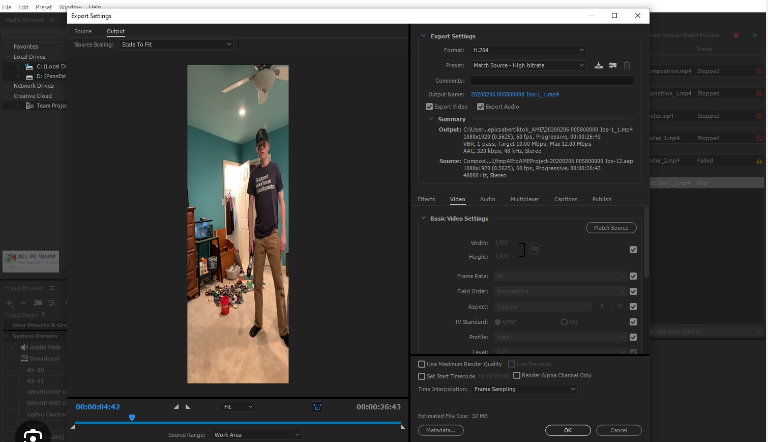This screenshot has width=768, height=442.
Task: Click the Set Out Point triangle icon
Action: (189, 407)
